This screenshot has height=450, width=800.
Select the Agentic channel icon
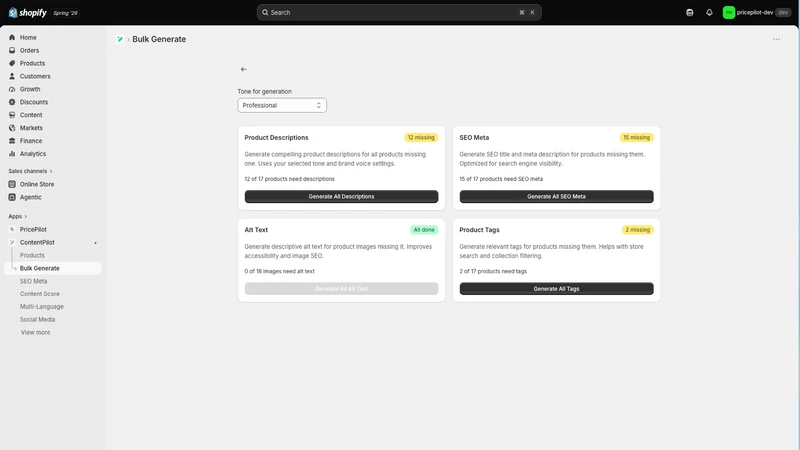click(x=12, y=197)
